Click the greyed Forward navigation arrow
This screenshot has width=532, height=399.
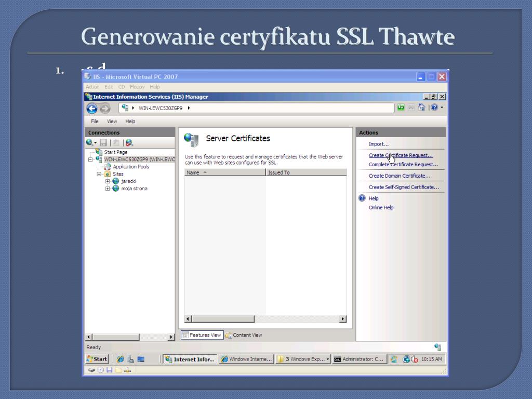[105, 108]
